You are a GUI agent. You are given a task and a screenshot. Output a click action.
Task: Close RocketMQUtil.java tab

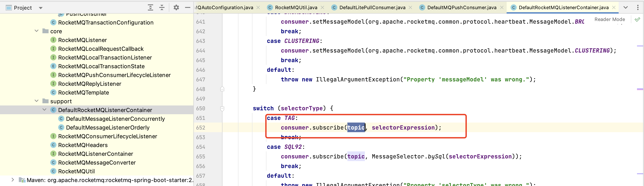point(322,7)
